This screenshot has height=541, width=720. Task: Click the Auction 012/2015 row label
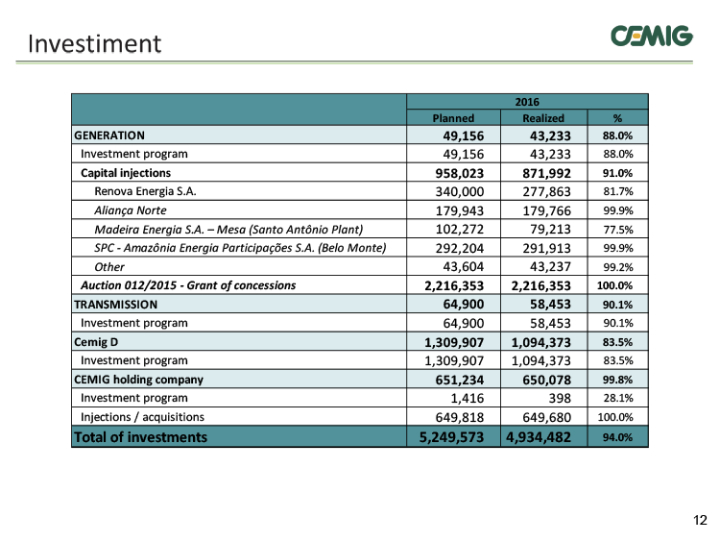[x=188, y=285]
